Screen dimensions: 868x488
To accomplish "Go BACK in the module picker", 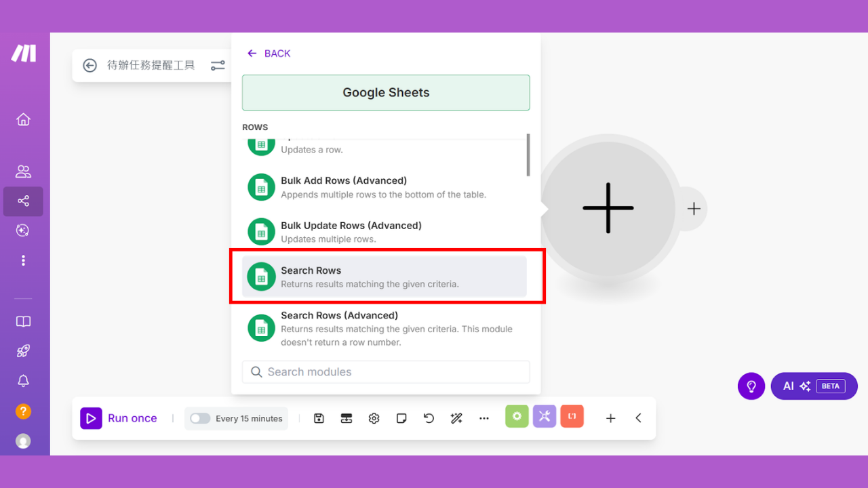I will pyautogui.click(x=269, y=54).
